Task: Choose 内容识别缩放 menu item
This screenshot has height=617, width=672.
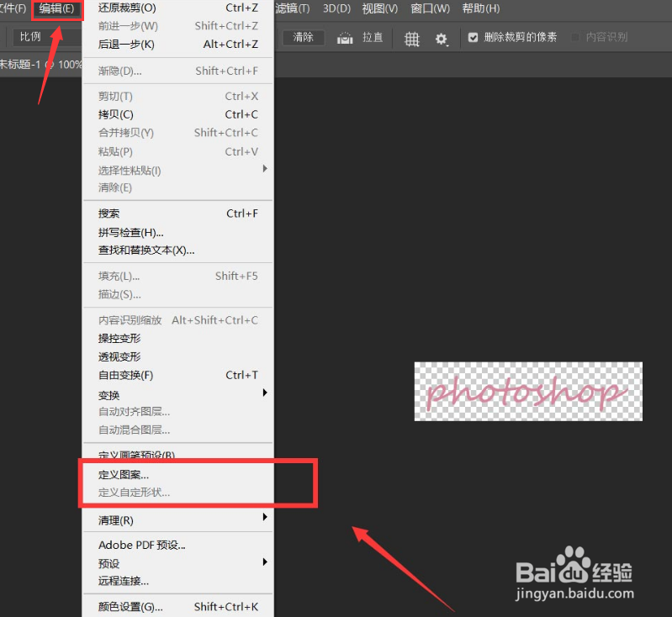Action: point(177,320)
